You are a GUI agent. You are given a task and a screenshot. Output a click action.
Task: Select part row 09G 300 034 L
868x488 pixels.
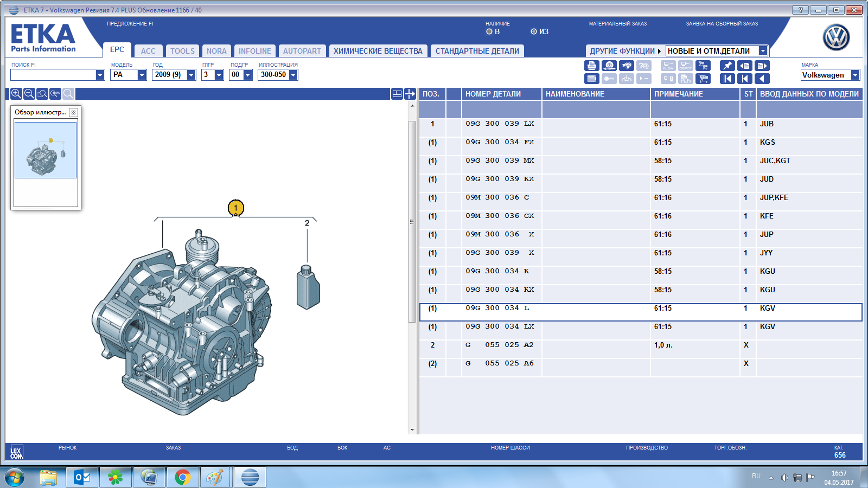tap(641, 312)
